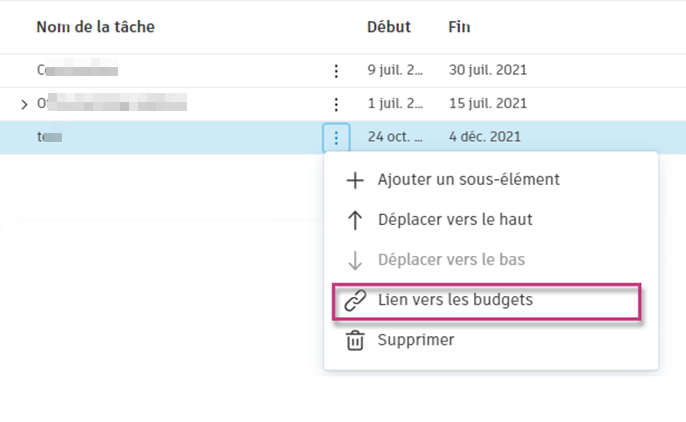Click the up arrow icon for Déplacer vers le haut
The height and width of the screenshot is (422, 686).
[x=354, y=220]
